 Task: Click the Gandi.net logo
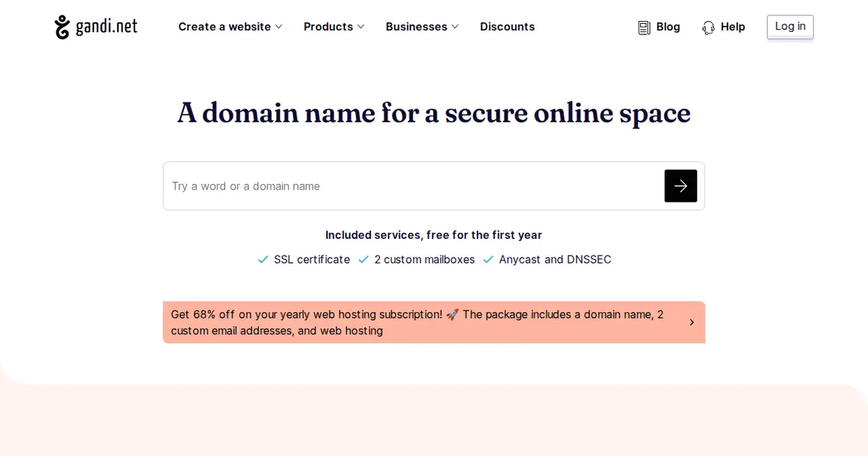pyautogui.click(x=95, y=27)
